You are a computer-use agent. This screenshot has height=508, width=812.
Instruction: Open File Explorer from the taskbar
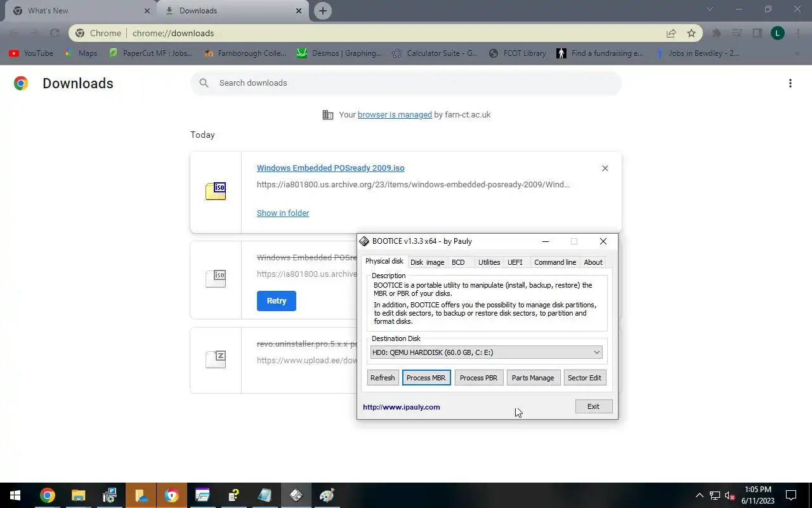tap(78, 495)
